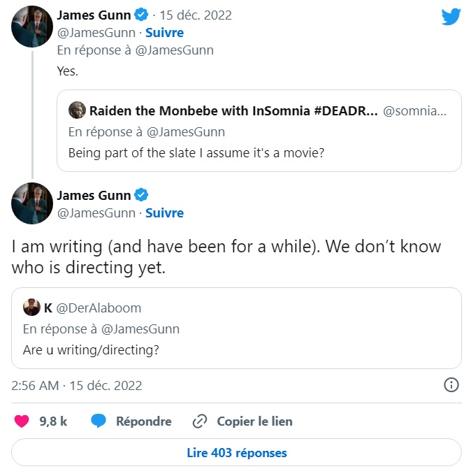Open quoted tweet 'Are u writing/directing?'

click(236, 328)
